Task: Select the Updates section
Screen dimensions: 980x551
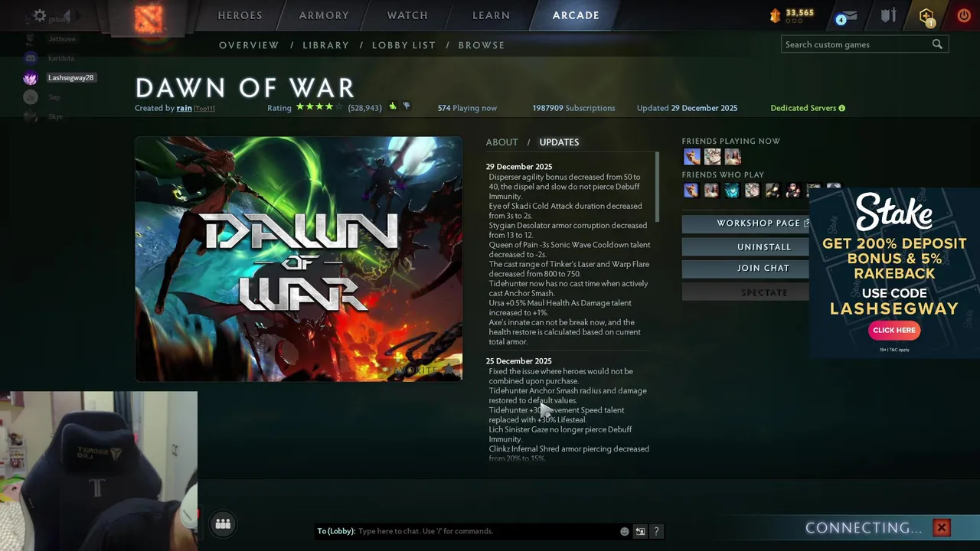Action: point(559,142)
